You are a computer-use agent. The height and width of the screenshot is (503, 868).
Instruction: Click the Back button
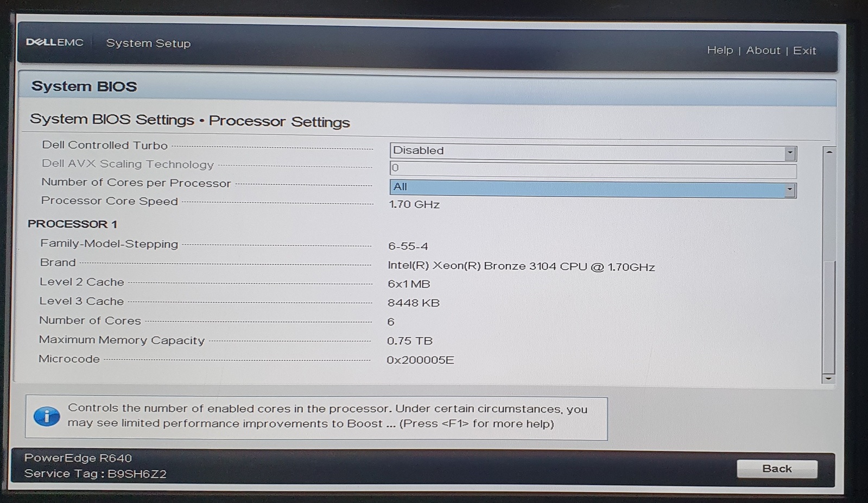pyautogui.click(x=777, y=468)
